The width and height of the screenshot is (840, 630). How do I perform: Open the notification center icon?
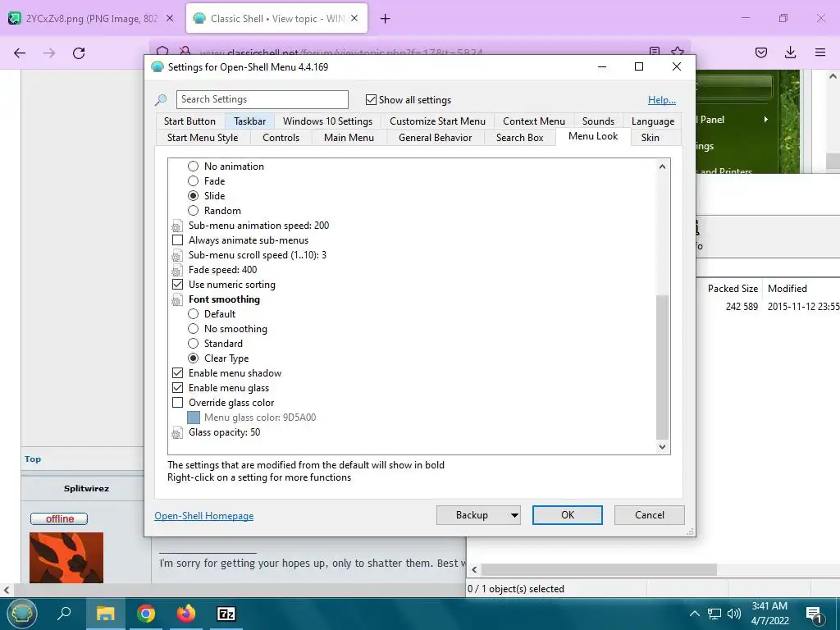coord(814,614)
